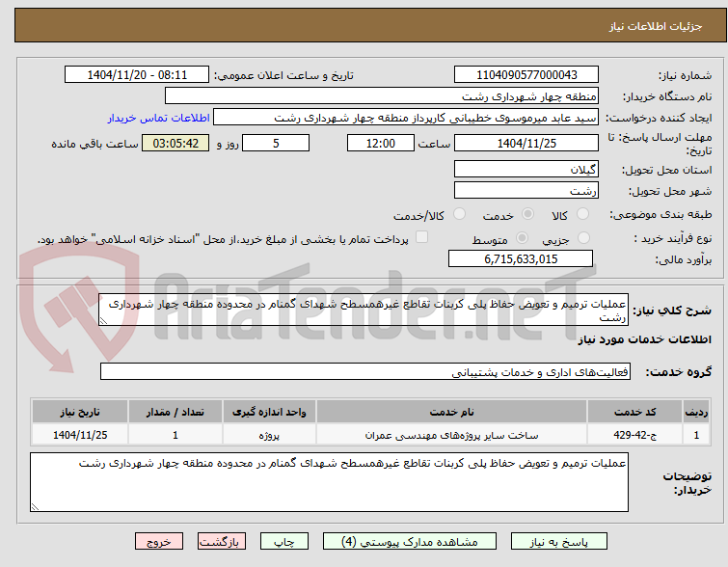Select the متوسط purchase type radio
Screen dimensions: 728x567
(522, 238)
